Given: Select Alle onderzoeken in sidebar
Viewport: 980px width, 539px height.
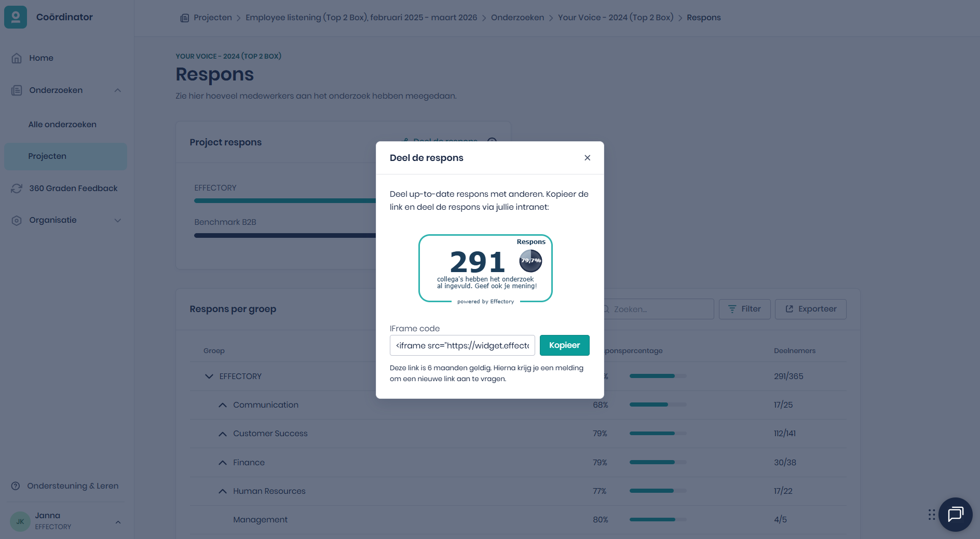Looking at the screenshot, I should pyautogui.click(x=62, y=125).
